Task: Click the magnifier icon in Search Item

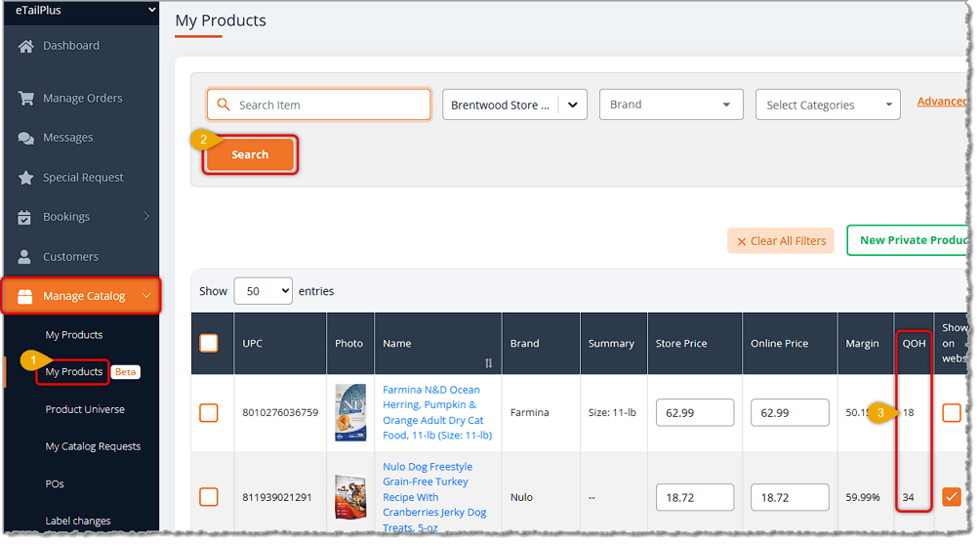Action: tap(224, 105)
